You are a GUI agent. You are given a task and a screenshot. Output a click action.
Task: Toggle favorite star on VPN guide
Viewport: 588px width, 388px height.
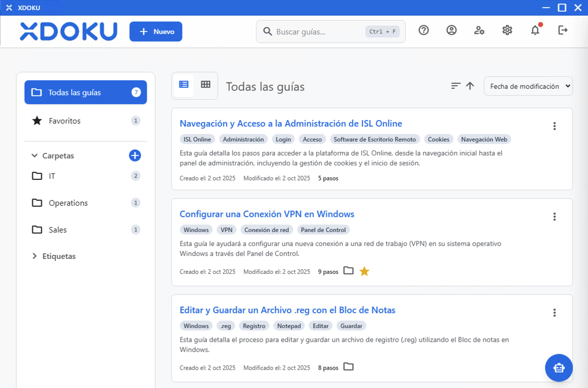(364, 271)
